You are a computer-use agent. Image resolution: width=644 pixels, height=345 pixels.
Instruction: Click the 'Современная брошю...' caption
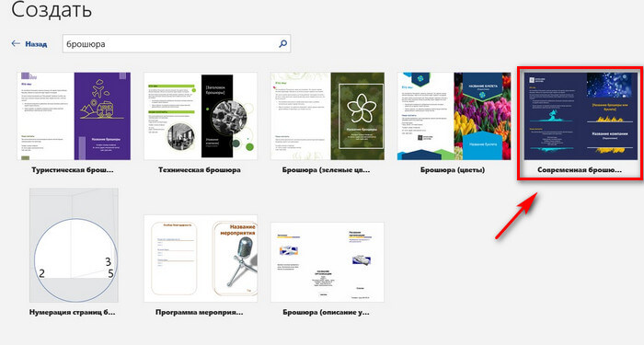point(580,170)
